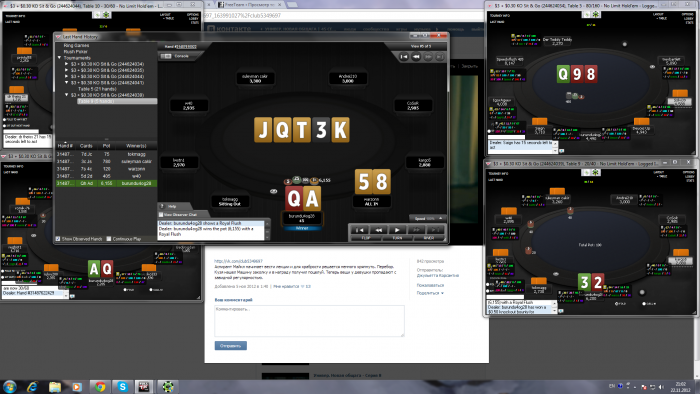This screenshot has width=700, height=394.
Task: Open Google Chrome from the taskbar
Action: [x=100, y=386]
